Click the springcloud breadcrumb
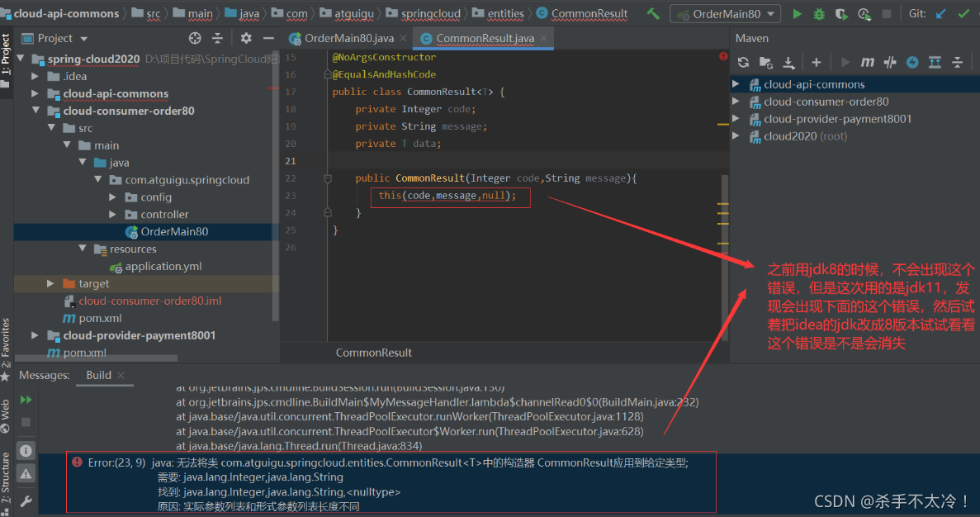The width and height of the screenshot is (980, 517). (431, 13)
